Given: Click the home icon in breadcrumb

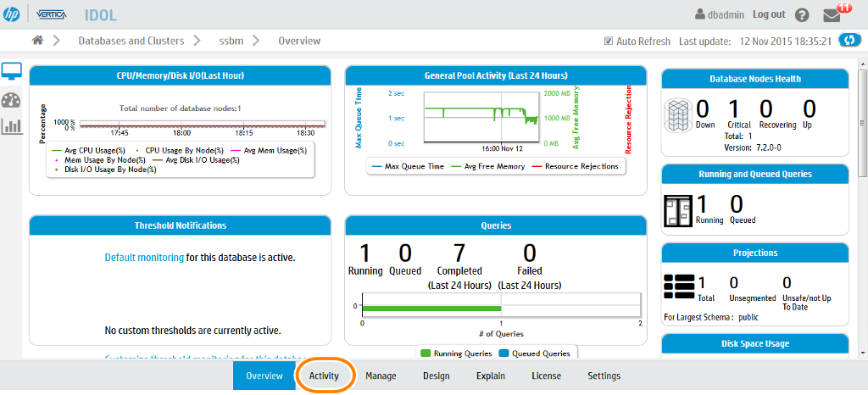Looking at the screenshot, I should pyautogui.click(x=37, y=41).
